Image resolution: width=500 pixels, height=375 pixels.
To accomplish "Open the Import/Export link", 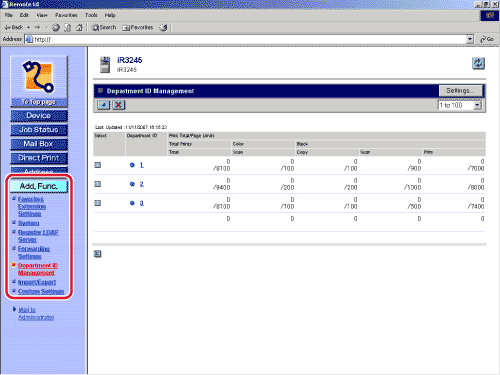I will pyautogui.click(x=37, y=282).
